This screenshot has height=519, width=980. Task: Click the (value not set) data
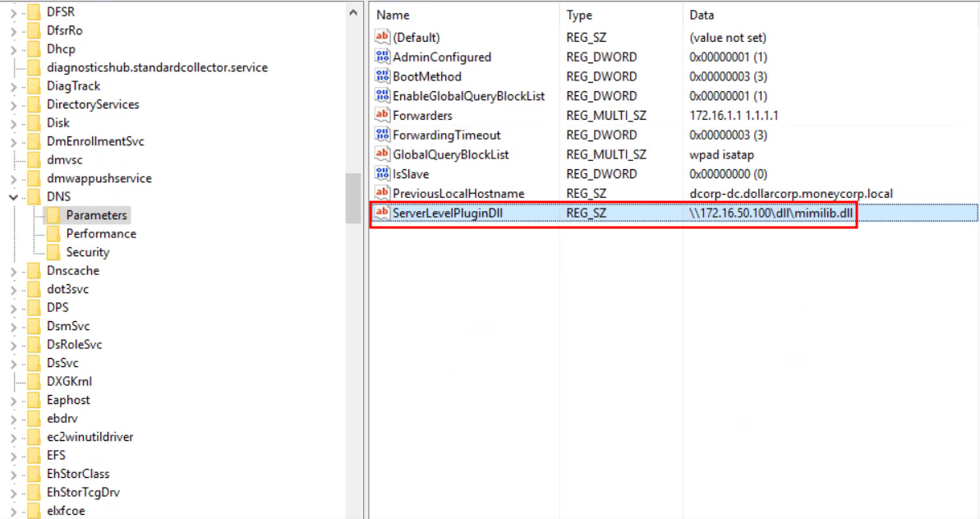pyautogui.click(x=728, y=38)
